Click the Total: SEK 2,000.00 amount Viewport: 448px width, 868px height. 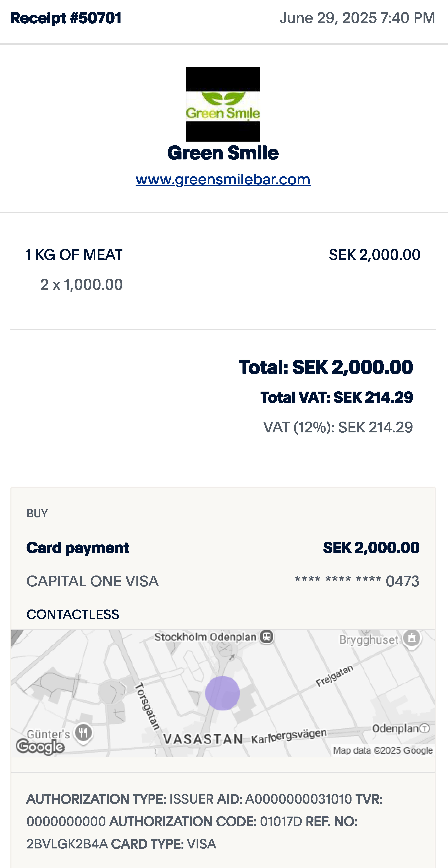325,367
